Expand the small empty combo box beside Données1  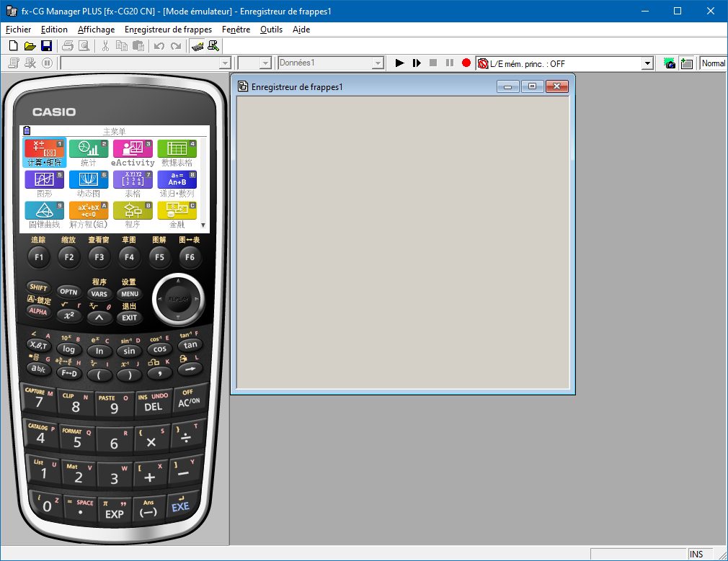[x=265, y=63]
